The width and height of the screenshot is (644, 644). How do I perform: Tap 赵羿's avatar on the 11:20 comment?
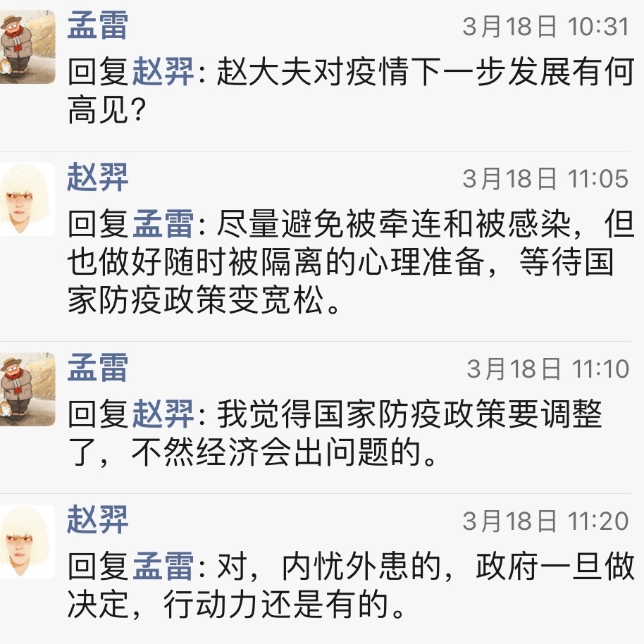click(27, 542)
